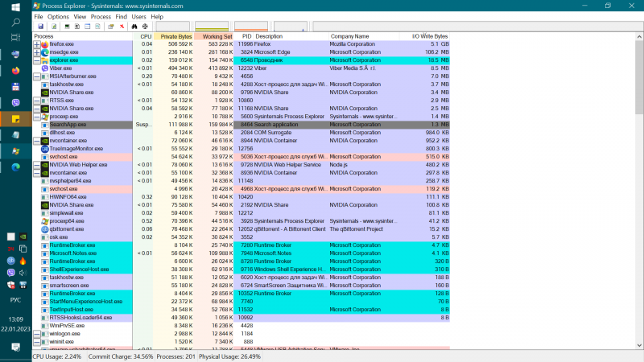Click the vertical scrollbar thumb
The width and height of the screenshot is (644, 362).
coord(639,78)
